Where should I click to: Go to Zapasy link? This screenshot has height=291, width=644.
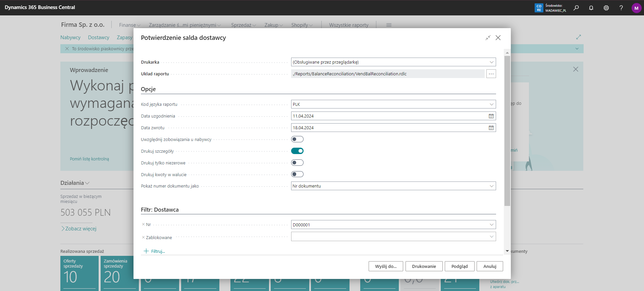[x=124, y=38]
